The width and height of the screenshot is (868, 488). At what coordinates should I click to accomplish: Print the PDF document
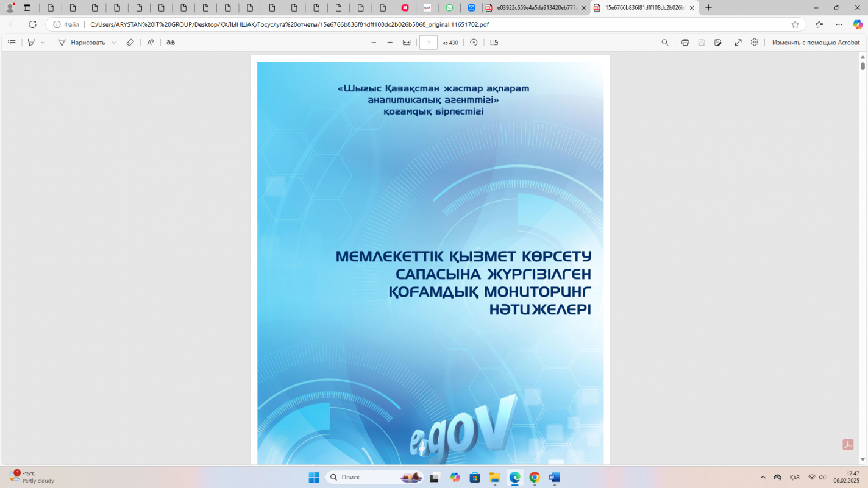coord(685,43)
